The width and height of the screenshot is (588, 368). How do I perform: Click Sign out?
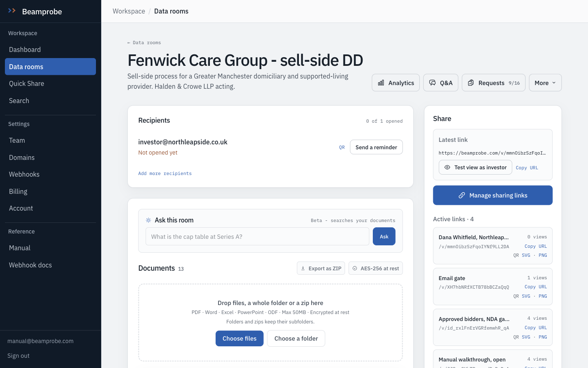click(x=18, y=356)
